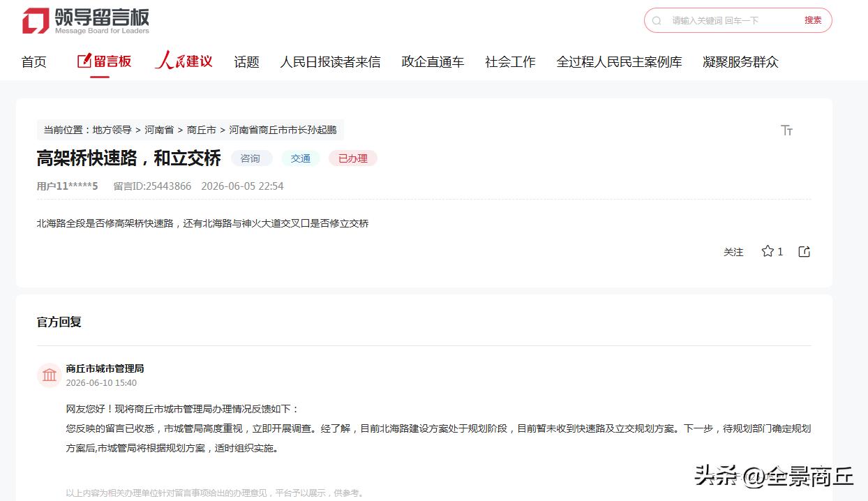The width and height of the screenshot is (868, 501).
Task: Click the 地方领导 breadcrumb link
Action: 112,130
